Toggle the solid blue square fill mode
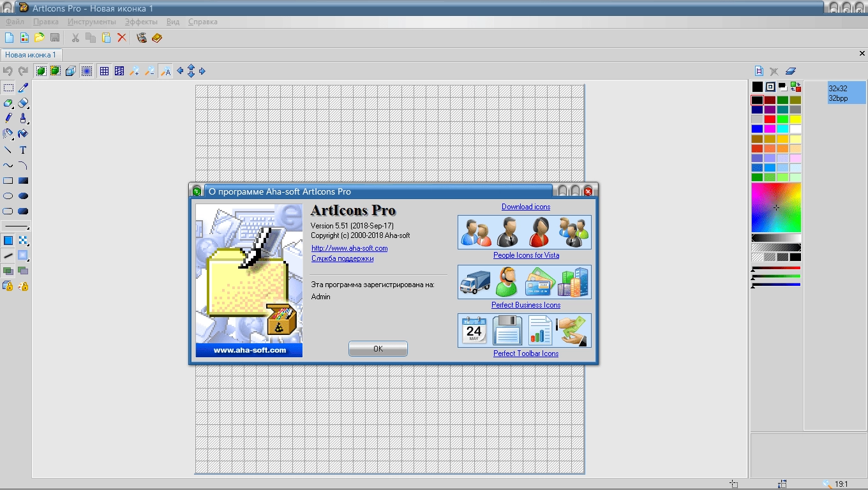 8,241
